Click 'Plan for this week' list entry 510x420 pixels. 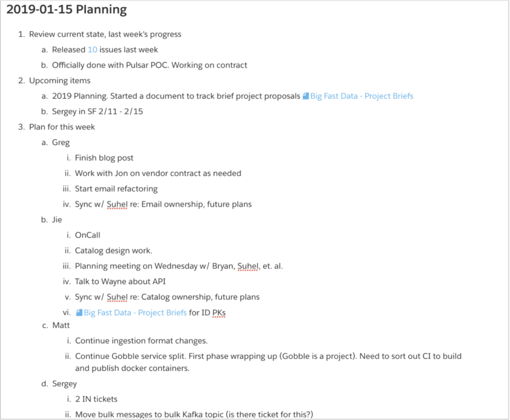pyautogui.click(x=62, y=127)
